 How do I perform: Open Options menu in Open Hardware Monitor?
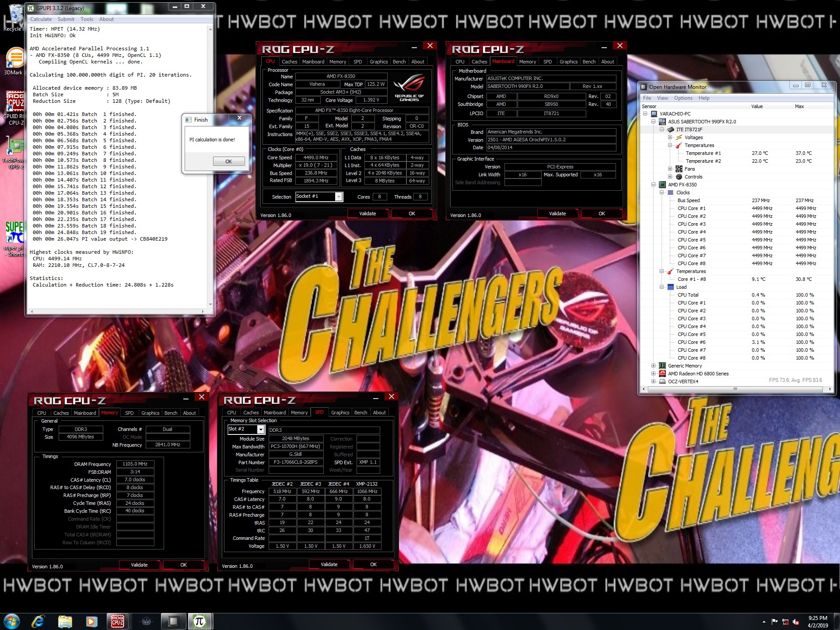[683, 98]
